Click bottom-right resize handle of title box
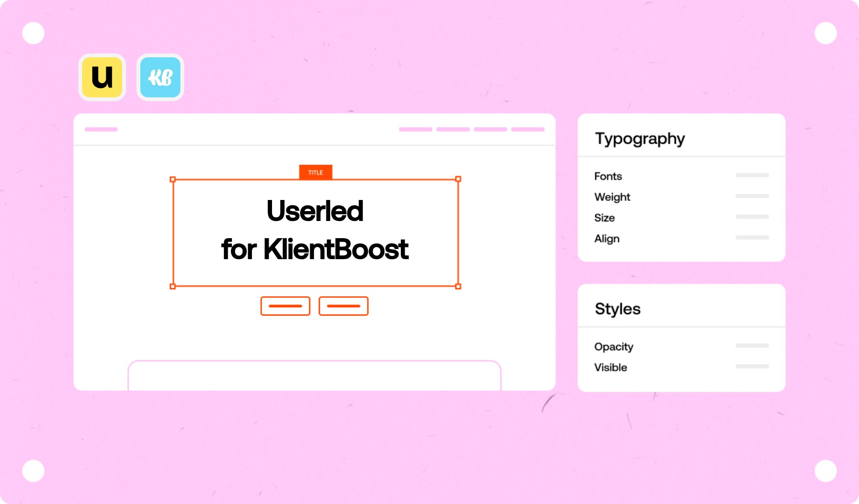 (458, 286)
